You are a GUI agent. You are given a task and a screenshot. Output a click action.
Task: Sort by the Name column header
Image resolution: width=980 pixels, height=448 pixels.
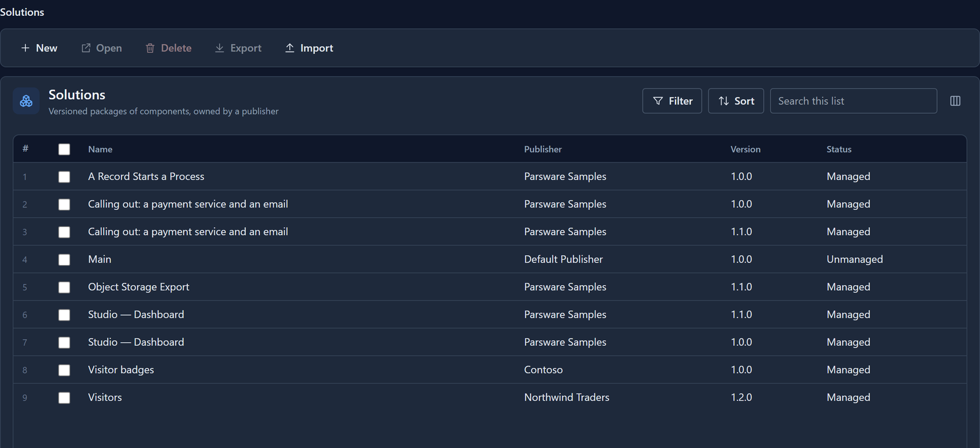click(100, 149)
